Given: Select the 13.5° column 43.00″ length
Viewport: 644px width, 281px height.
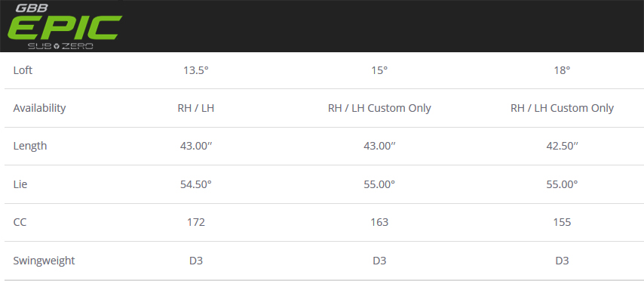Looking at the screenshot, I should (196, 146).
